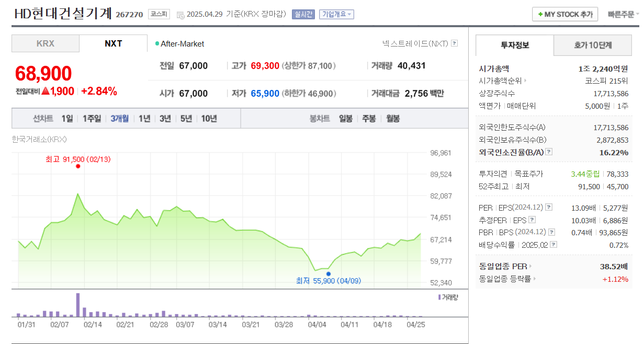Screen dimensions: 644x344
Task: Show the 1주일 line chart
Action: [92, 119]
